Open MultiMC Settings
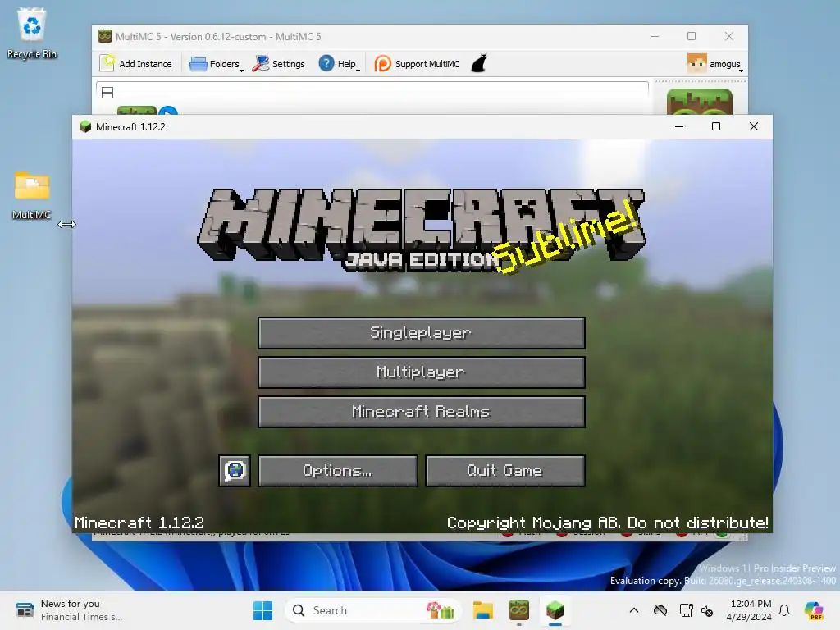This screenshot has width=840, height=630. [x=279, y=64]
